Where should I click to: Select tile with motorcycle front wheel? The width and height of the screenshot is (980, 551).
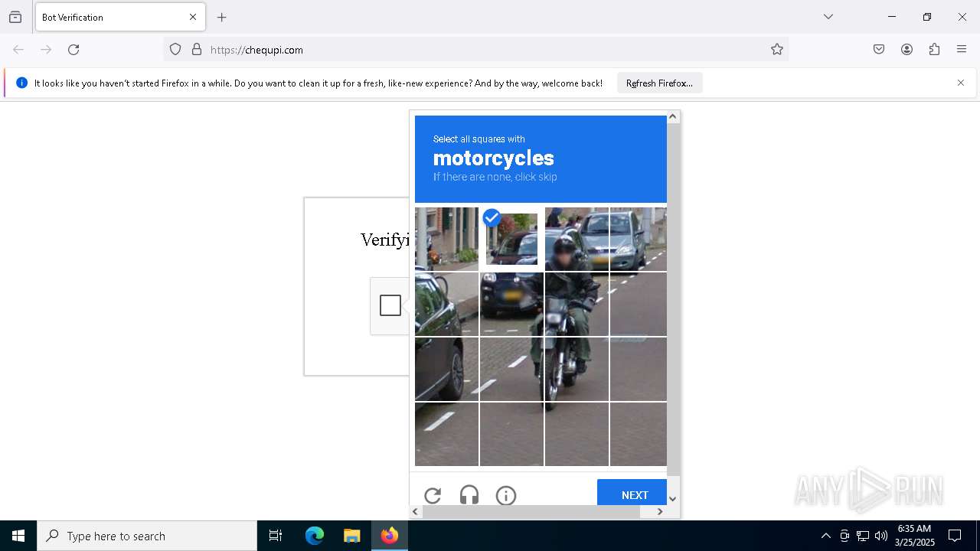(x=577, y=369)
